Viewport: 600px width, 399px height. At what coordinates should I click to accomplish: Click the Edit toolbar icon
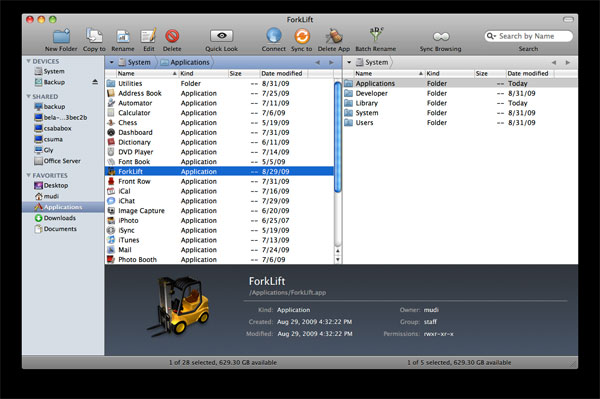(x=148, y=36)
